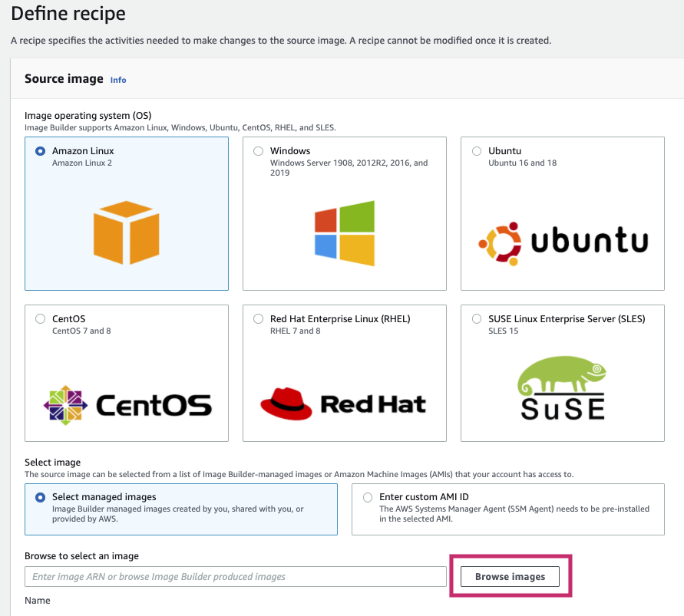Click the Windows four-color logo
The width and height of the screenshot is (684, 616).
(x=345, y=232)
